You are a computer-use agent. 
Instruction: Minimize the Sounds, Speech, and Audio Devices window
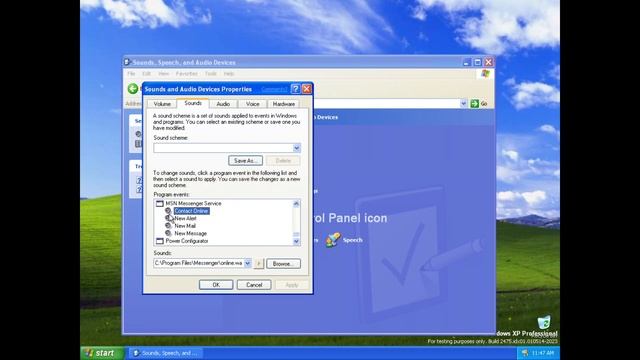(x=467, y=62)
